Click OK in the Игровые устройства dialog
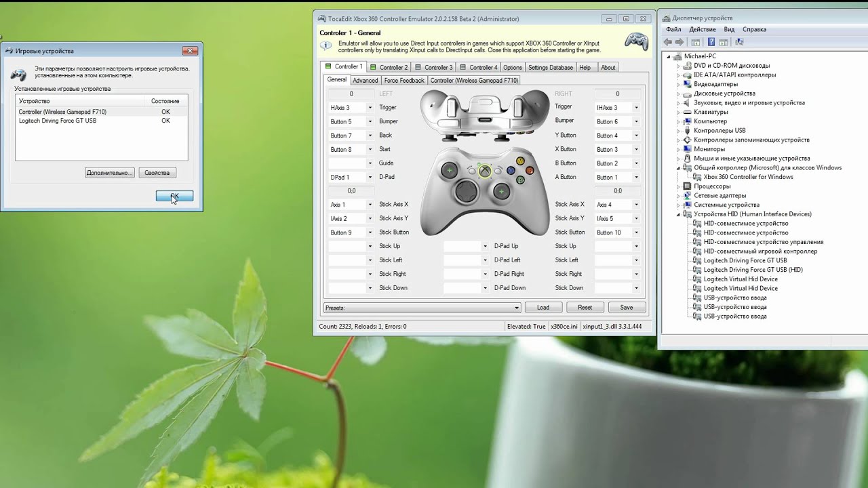Viewport: 868px width, 488px height. [x=174, y=196]
